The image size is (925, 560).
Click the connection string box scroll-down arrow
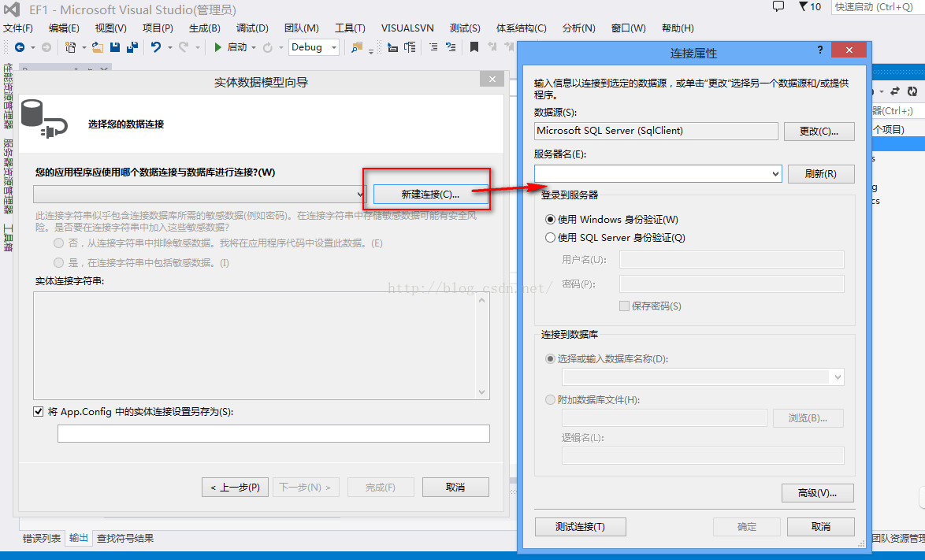pyautogui.click(x=482, y=392)
